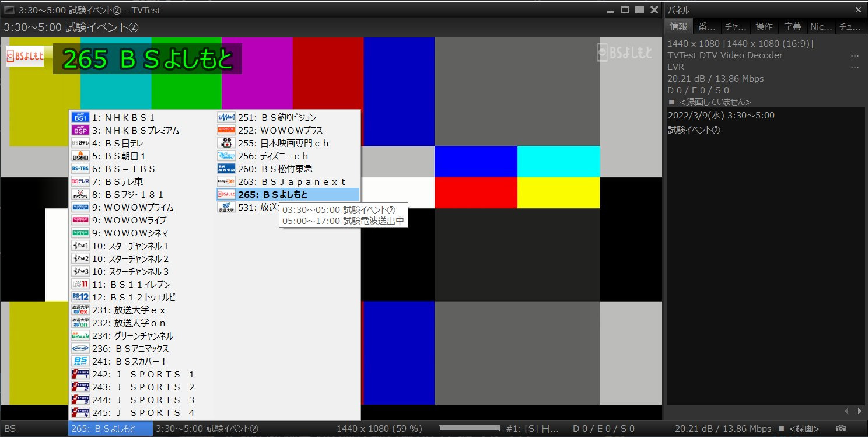Click the BSアニマックス channel logo
The image size is (868, 437).
click(x=80, y=349)
